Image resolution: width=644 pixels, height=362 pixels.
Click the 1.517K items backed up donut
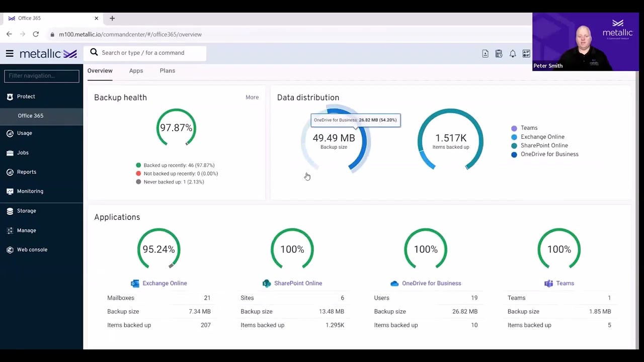tap(451, 140)
